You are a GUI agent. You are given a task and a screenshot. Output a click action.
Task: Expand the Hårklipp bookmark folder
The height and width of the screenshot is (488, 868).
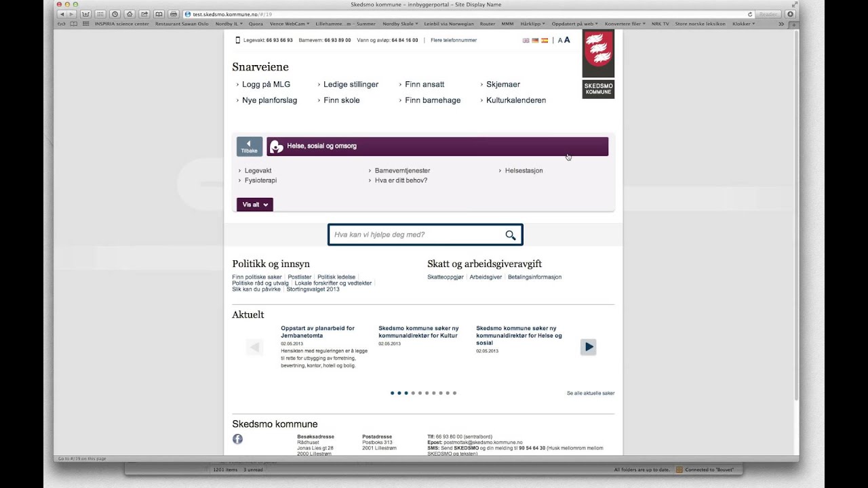533,24
